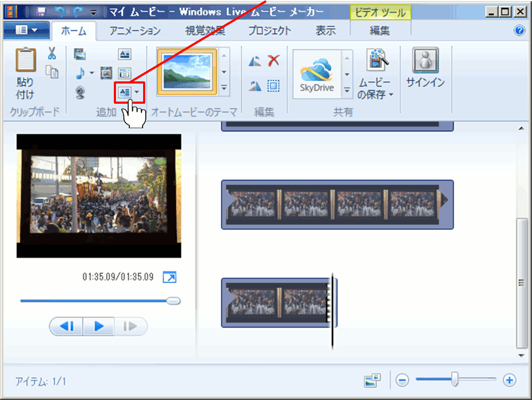
Task: Click the zoom slider handle in status bar
Action: coord(455,379)
